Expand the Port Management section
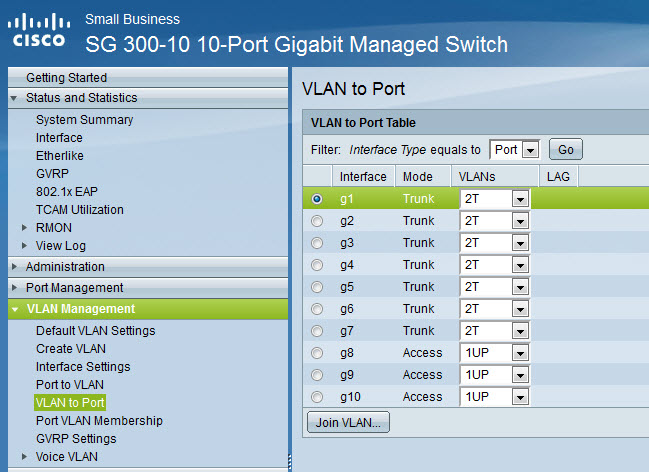The image size is (649, 472). (74, 288)
